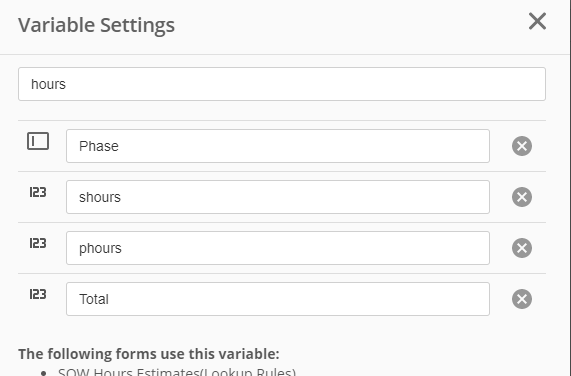The width and height of the screenshot is (571, 376).
Task: Click the Variable Settings title
Action: [x=97, y=25]
